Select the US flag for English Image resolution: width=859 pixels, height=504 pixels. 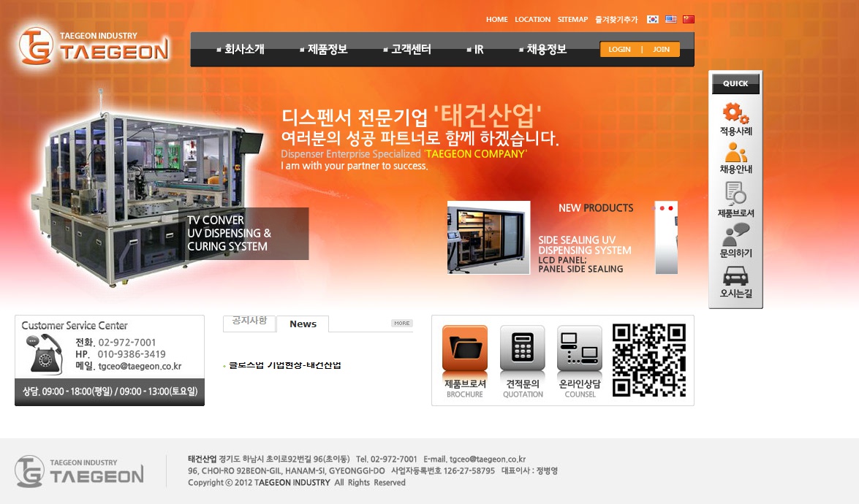pyautogui.click(x=670, y=20)
